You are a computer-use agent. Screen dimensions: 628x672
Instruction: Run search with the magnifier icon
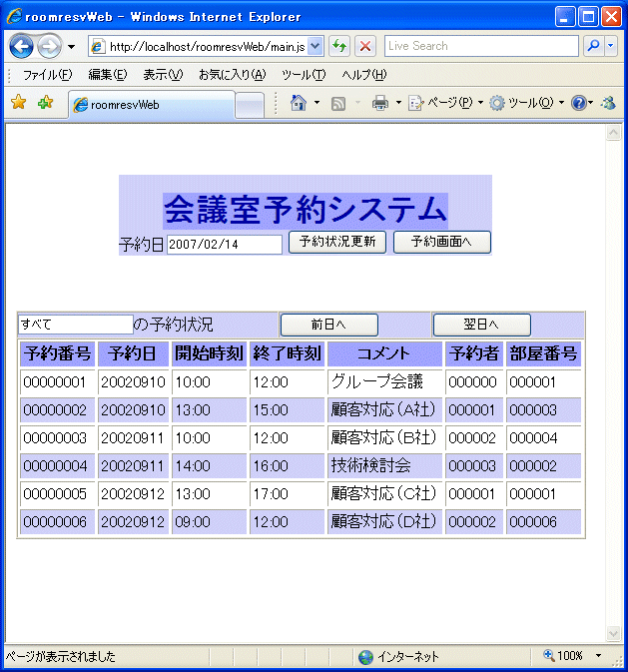[594, 46]
